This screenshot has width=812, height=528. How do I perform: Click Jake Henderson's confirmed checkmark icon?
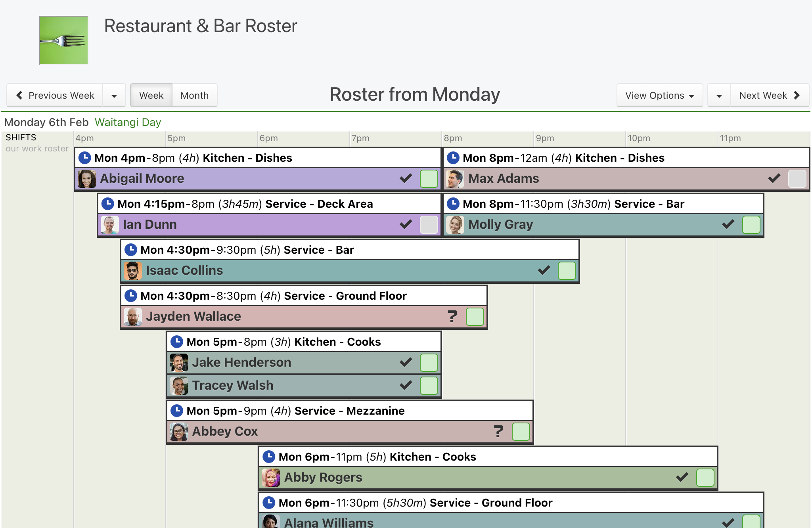click(x=406, y=362)
